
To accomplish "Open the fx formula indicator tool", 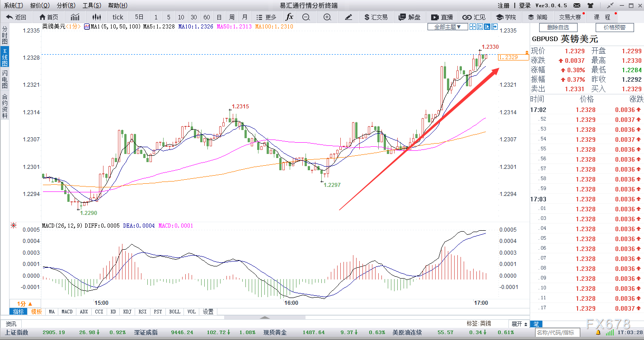I will pos(290,17).
